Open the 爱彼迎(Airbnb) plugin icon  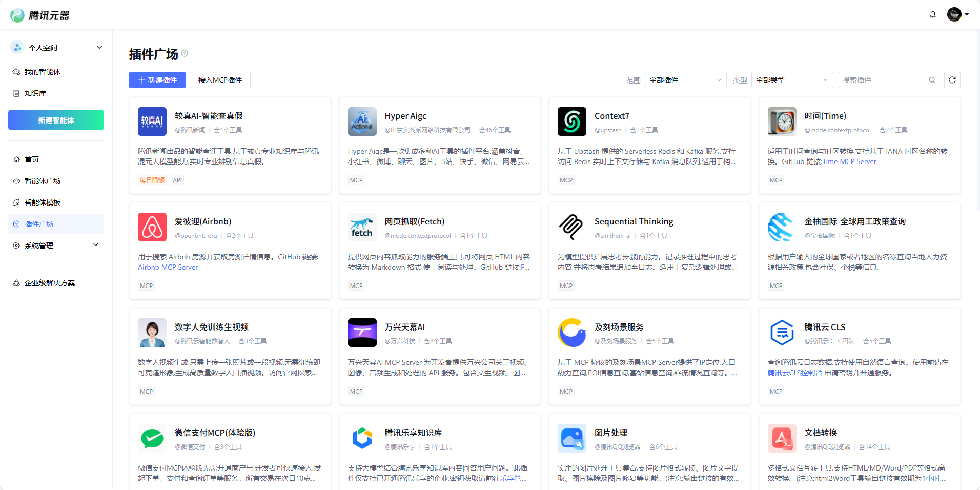[x=152, y=227]
